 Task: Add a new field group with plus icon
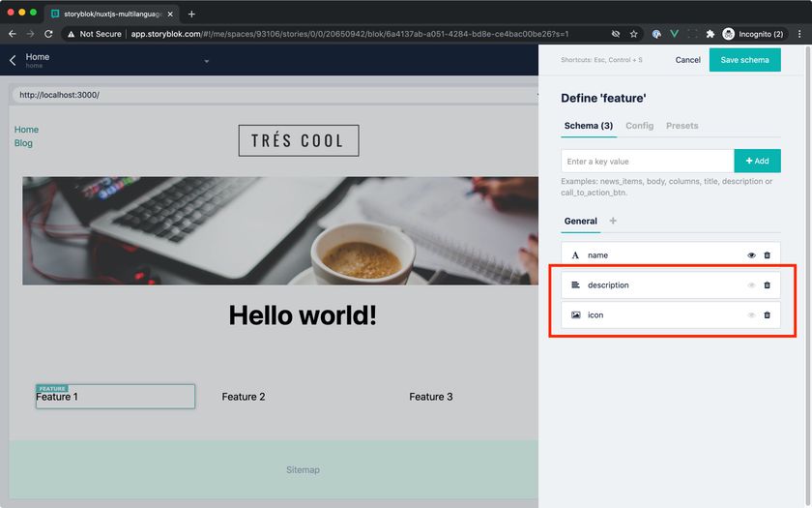tap(613, 221)
